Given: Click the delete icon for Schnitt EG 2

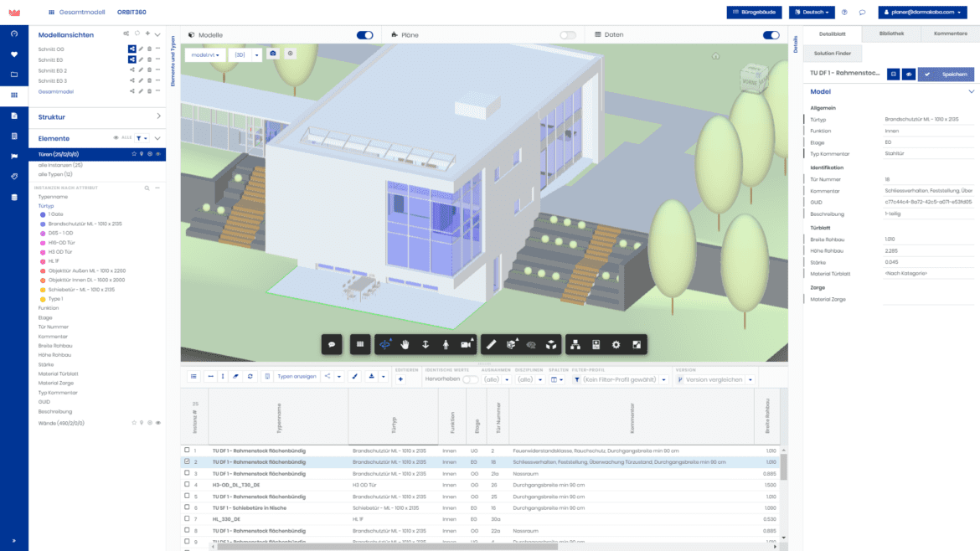Looking at the screenshot, I should (x=149, y=70).
